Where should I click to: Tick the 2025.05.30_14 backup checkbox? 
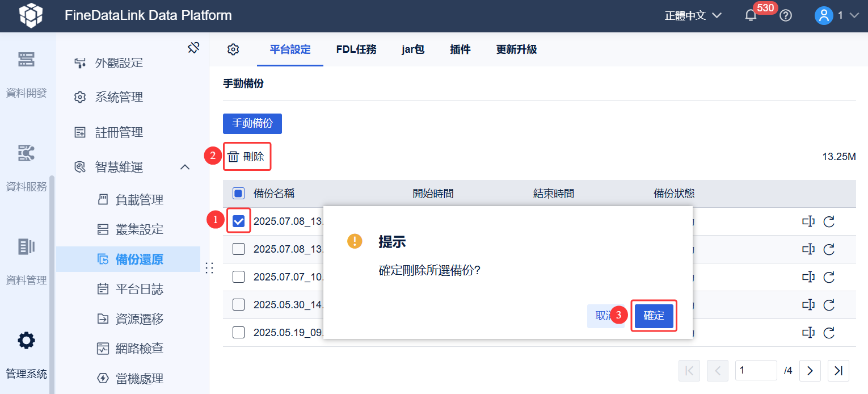(239, 305)
